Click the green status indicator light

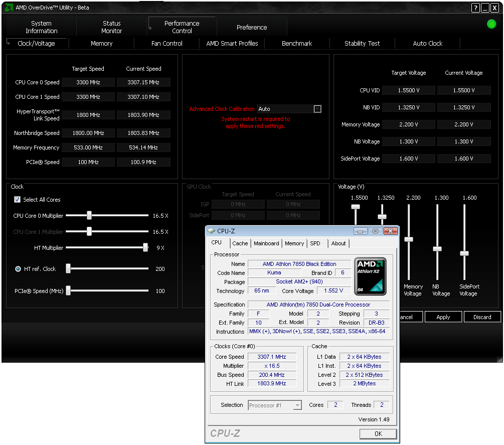(x=491, y=24)
